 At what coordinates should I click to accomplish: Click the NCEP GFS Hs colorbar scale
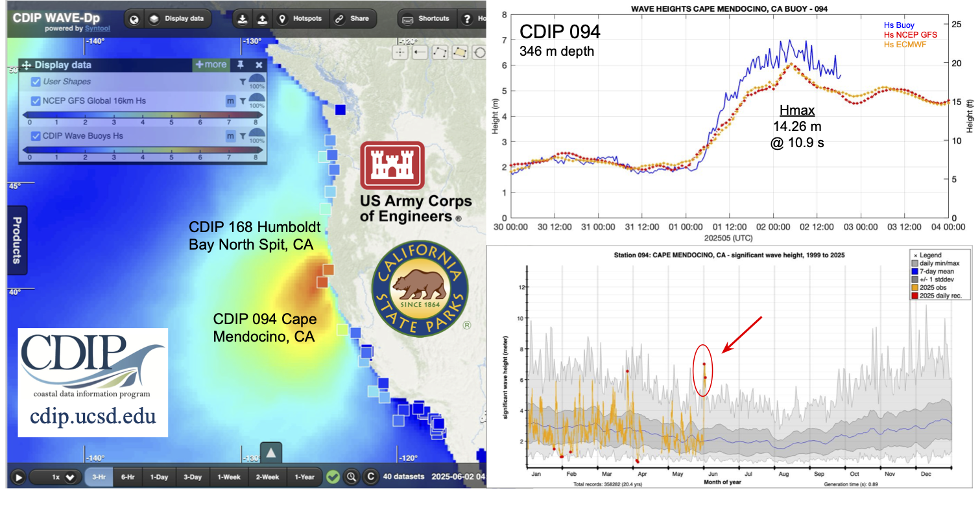pyautogui.click(x=144, y=115)
